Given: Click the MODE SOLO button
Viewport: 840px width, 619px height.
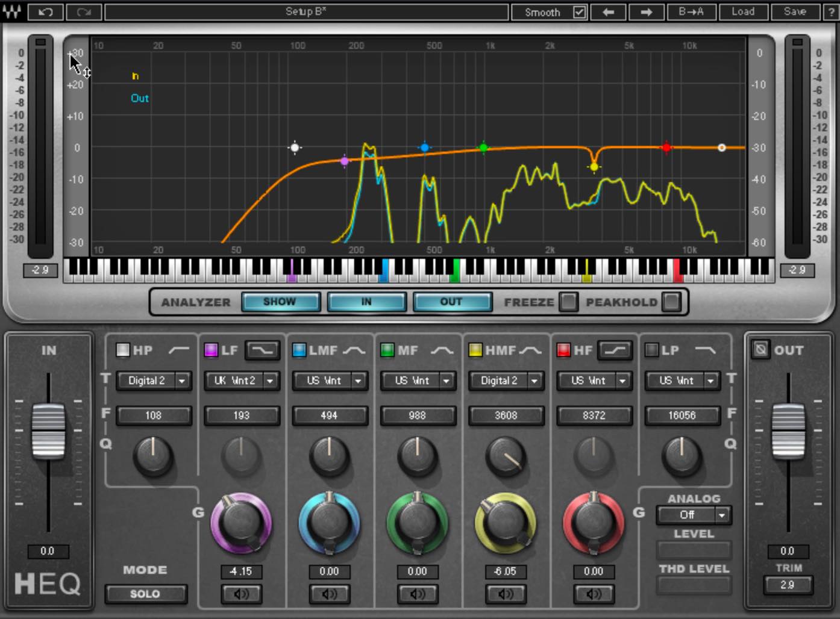Looking at the screenshot, I should pyautogui.click(x=145, y=594).
